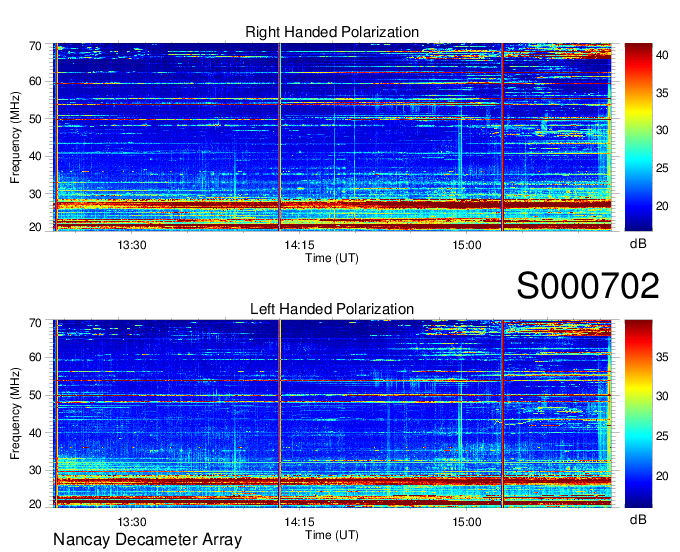
Task: Click Frequency (MHz) axis label of top plot
Action: pos(15,137)
